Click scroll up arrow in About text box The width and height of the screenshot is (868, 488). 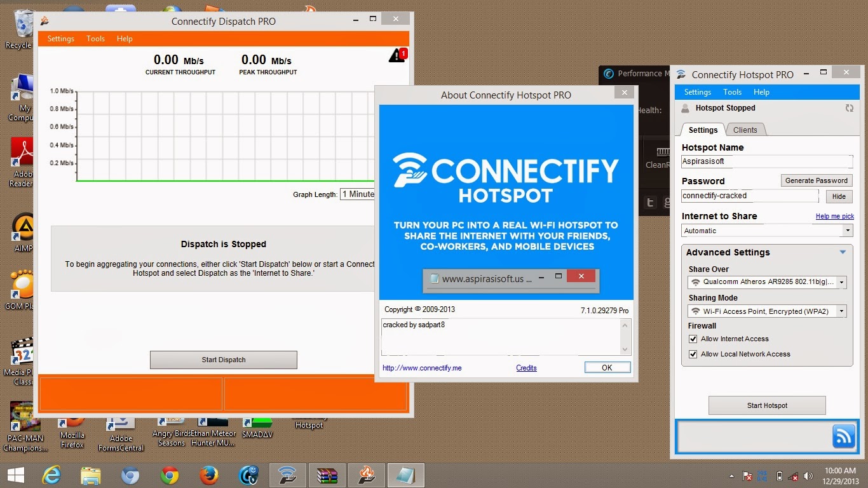pyautogui.click(x=625, y=325)
